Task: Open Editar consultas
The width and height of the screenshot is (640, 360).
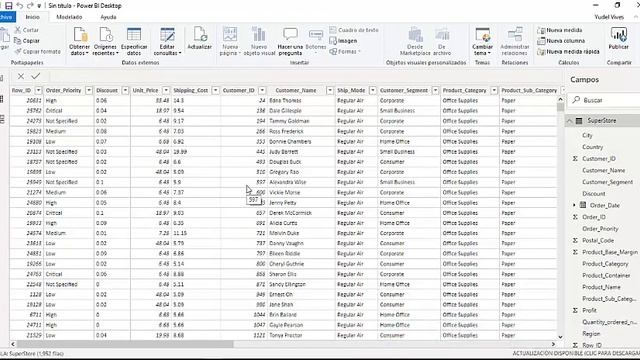Action: click(167, 41)
